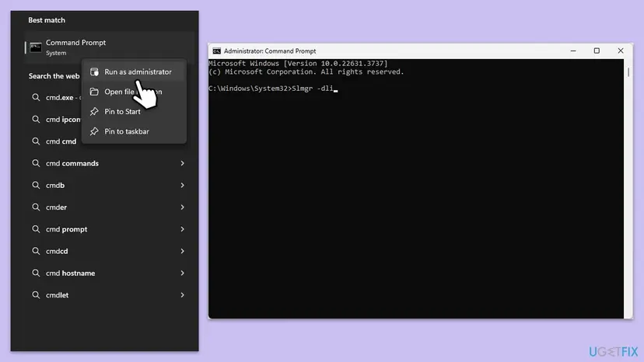The image size is (644, 362).
Task: Select the cmdcd suggestion text
Action: coord(57,251)
